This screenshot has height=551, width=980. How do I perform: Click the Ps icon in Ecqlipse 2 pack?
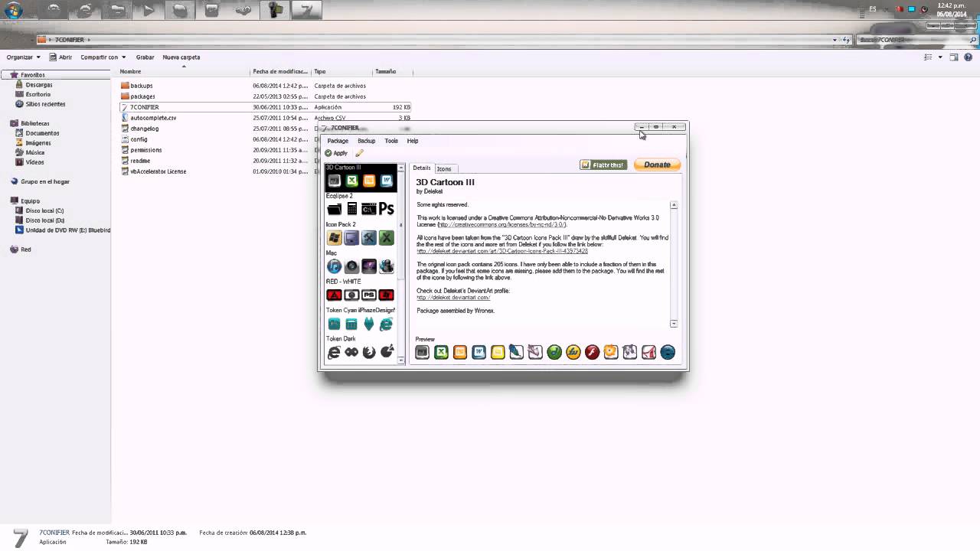point(387,209)
